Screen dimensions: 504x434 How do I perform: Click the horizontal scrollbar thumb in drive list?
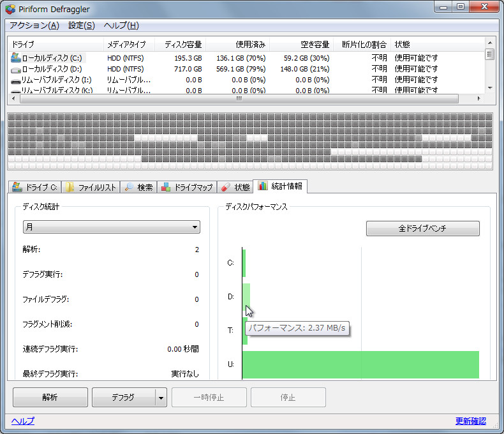(239, 99)
